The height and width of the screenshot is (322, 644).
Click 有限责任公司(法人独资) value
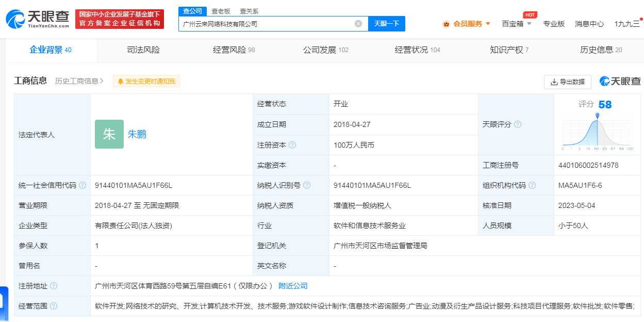pyautogui.click(x=134, y=226)
